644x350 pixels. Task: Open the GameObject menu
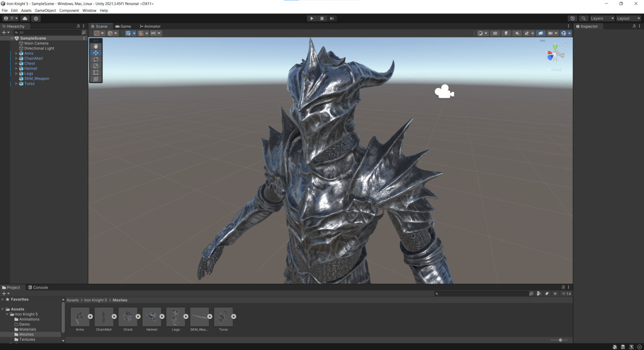45,10
